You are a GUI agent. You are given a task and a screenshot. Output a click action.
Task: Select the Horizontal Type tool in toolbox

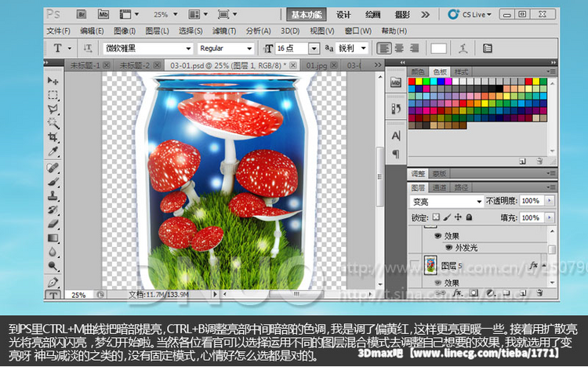pyautogui.click(x=53, y=295)
